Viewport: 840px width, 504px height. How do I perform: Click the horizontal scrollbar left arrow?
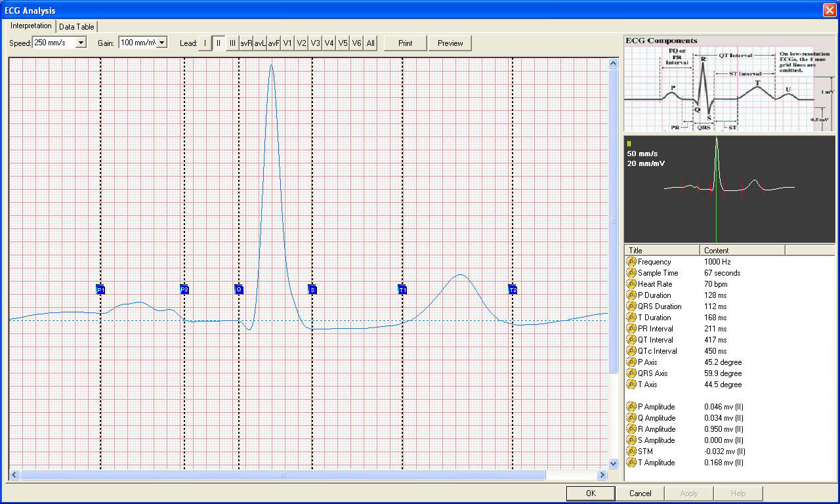coord(14,475)
